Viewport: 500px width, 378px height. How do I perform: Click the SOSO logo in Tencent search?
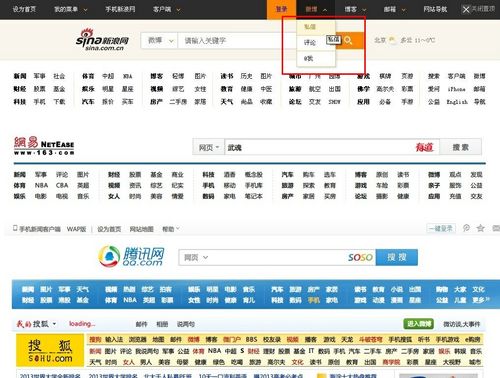pos(360,257)
